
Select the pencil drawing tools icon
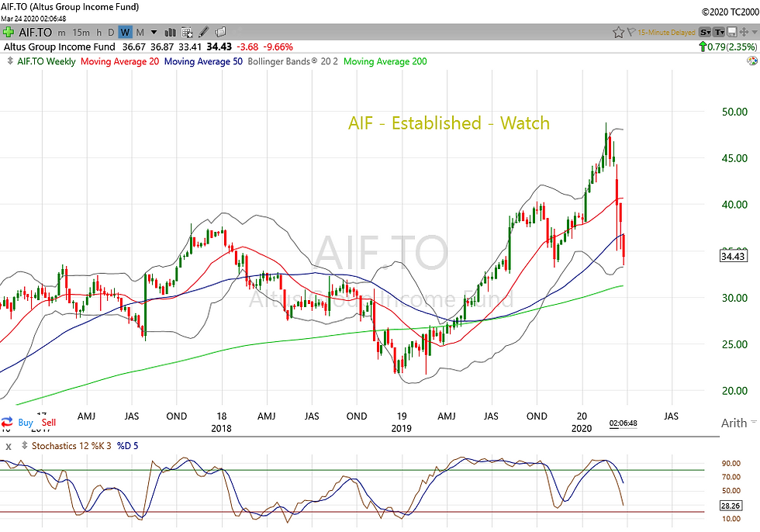[x=204, y=32]
